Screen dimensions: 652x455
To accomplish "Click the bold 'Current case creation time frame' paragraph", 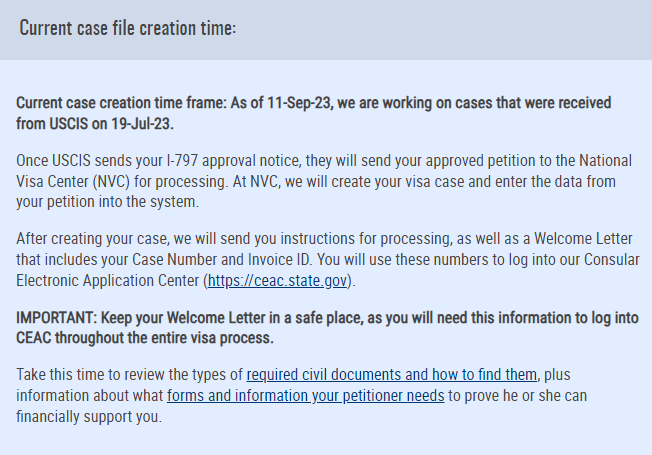I will click(x=314, y=113).
